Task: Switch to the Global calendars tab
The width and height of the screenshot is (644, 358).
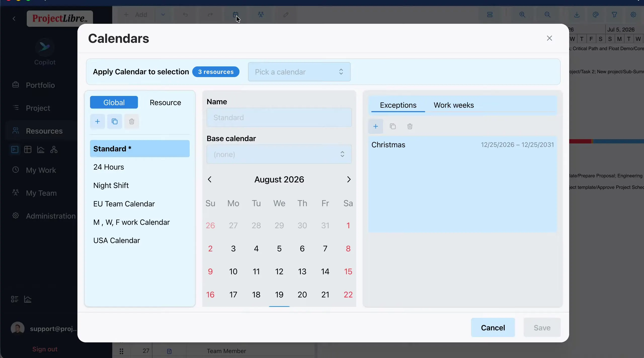Action: [114, 102]
